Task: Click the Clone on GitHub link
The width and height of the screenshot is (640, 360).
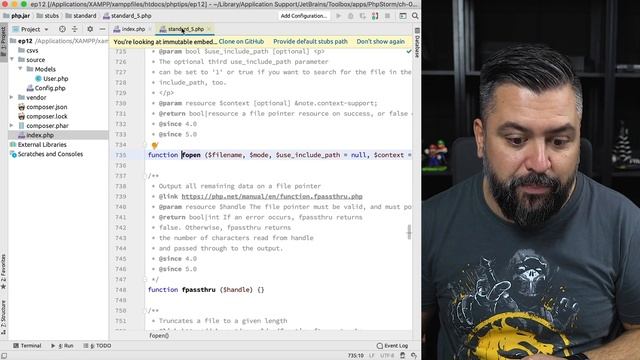Action: (x=241, y=42)
